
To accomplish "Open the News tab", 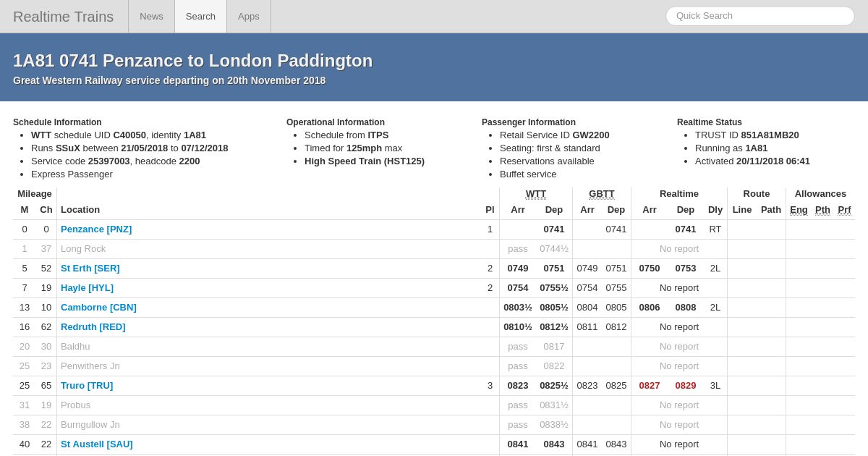I will pos(151,17).
